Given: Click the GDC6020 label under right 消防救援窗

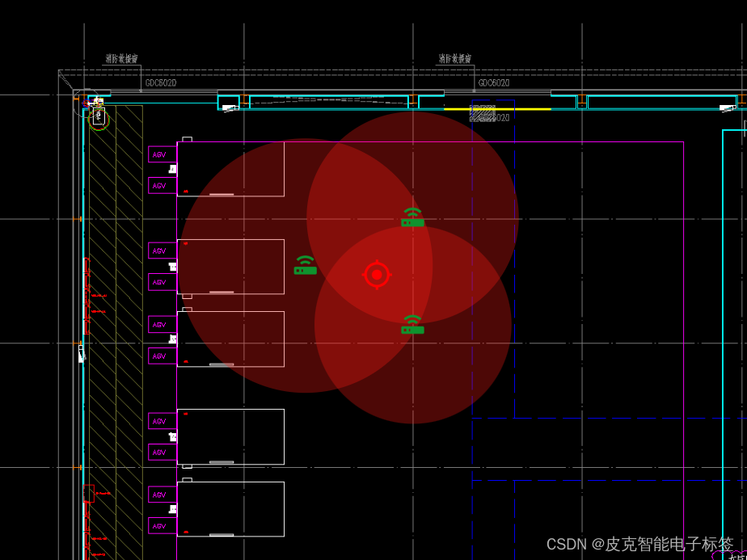Looking at the screenshot, I should (494, 83).
